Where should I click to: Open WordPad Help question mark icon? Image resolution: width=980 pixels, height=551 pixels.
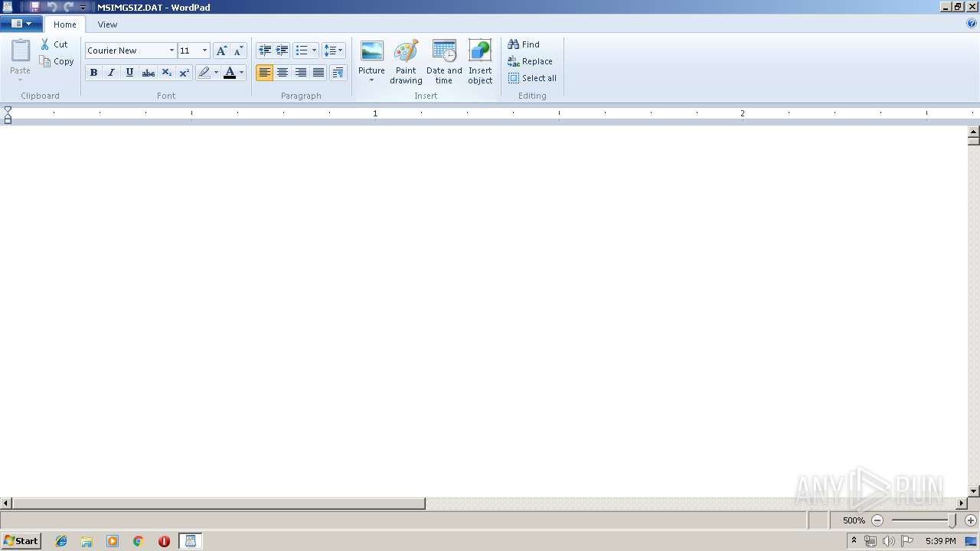tap(972, 24)
